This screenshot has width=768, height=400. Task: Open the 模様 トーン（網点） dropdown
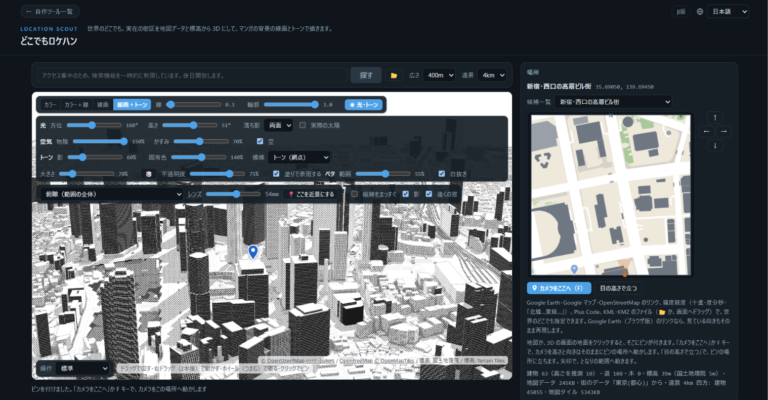pos(299,158)
